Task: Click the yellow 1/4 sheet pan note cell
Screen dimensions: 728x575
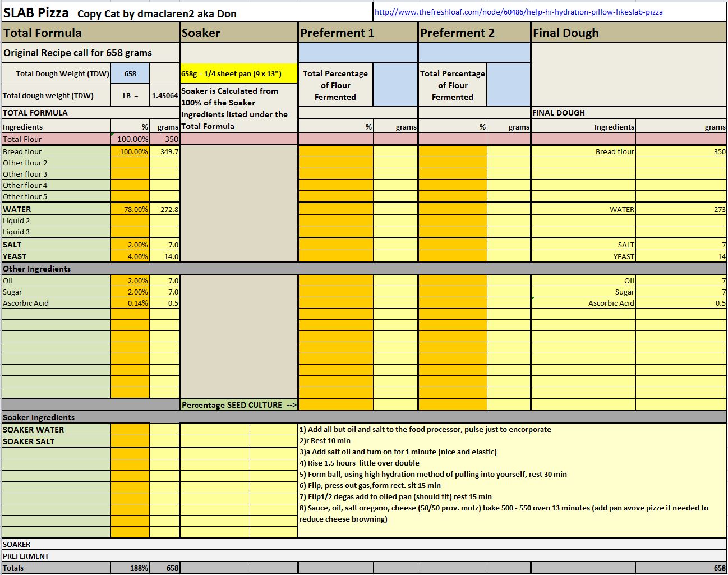Action: 239,73
